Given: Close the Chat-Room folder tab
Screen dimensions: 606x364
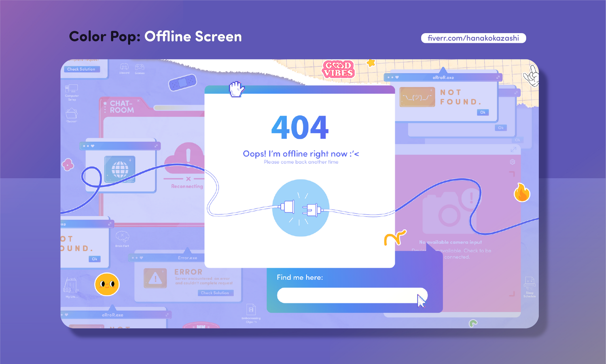Looking at the screenshot, I should tap(138, 101).
